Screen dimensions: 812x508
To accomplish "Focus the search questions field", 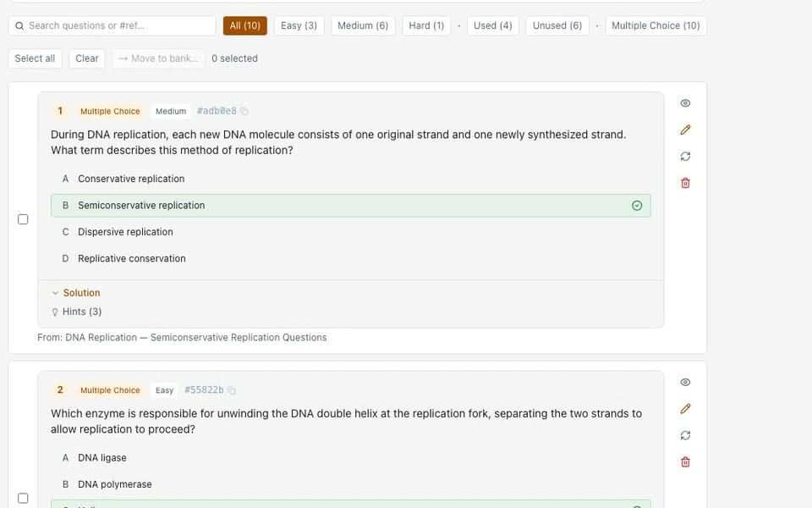I will point(112,25).
